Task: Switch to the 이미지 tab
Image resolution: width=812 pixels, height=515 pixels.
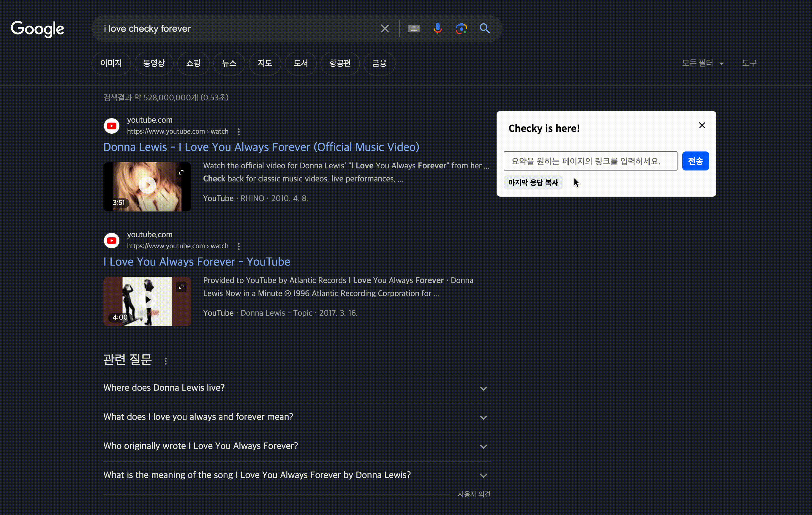Action: coord(111,63)
